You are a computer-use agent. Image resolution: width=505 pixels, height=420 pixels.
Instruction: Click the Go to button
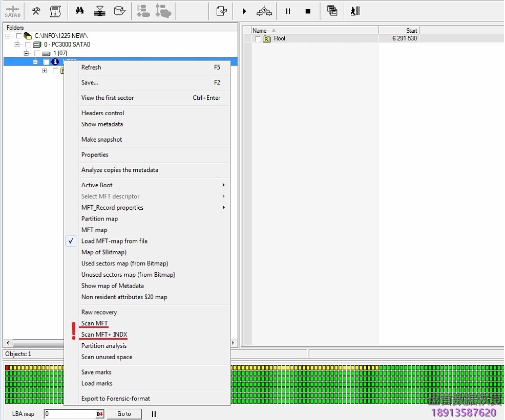coord(124,414)
